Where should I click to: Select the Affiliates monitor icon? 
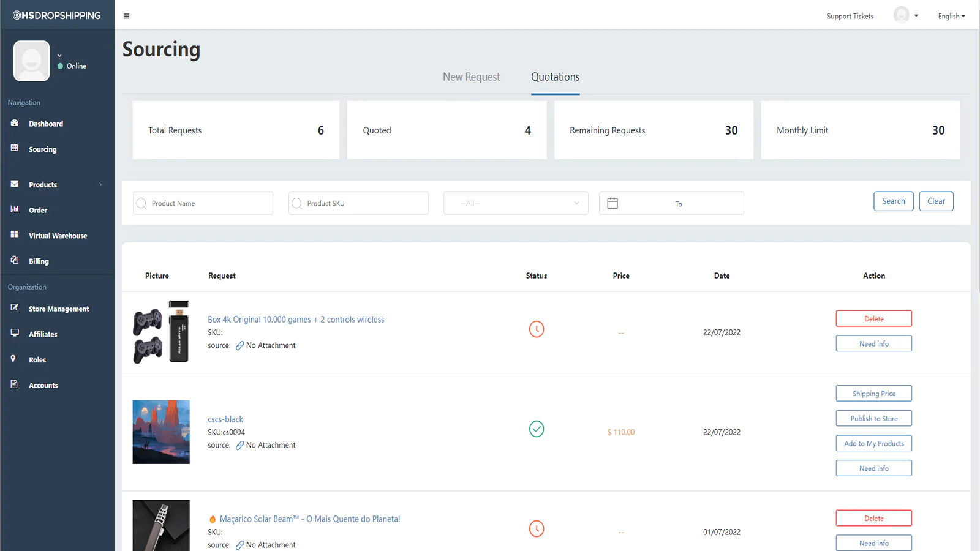(15, 333)
